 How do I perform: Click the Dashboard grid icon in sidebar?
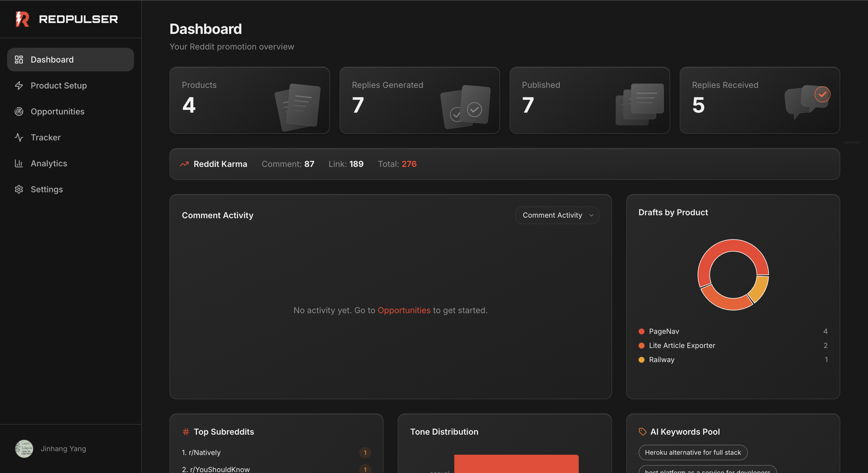click(x=19, y=60)
